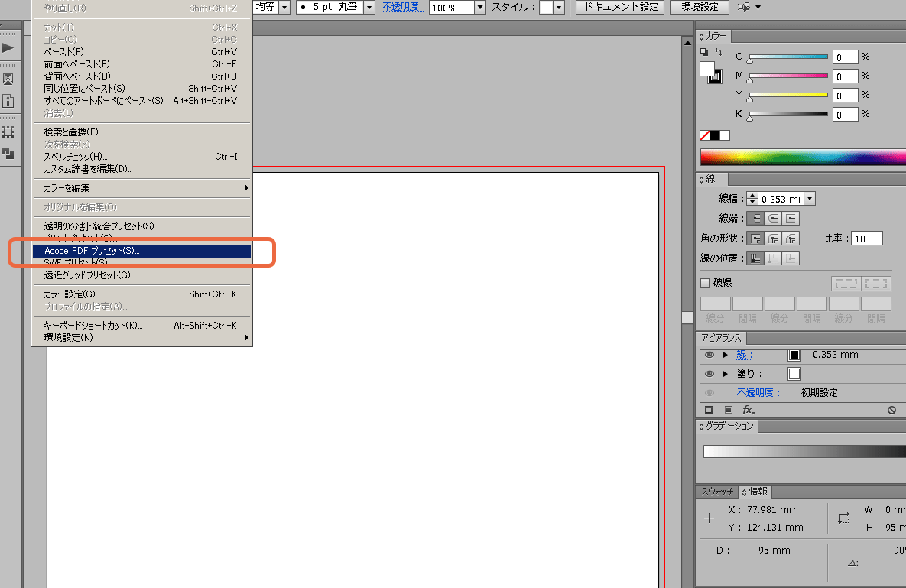The height and width of the screenshot is (588, 906).
Task: Click the play arrow icon in the left dock
Action: point(8,48)
